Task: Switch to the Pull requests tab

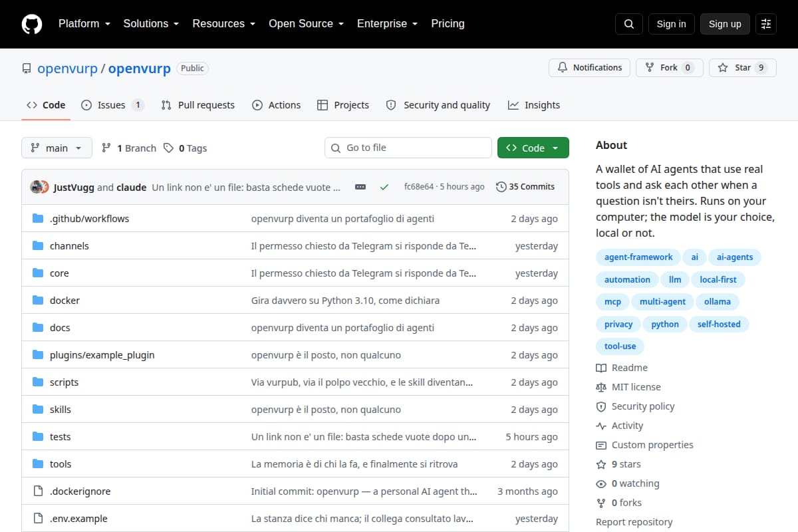Action: point(198,105)
